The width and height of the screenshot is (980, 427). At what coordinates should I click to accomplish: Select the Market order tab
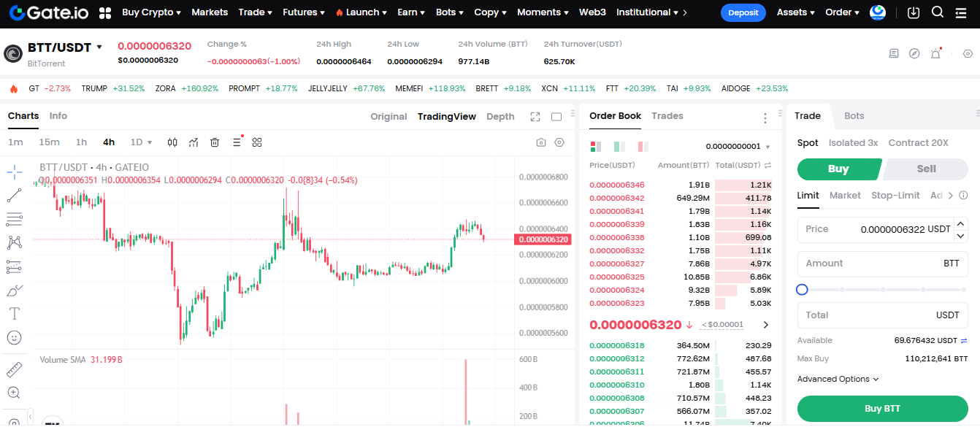pos(845,196)
